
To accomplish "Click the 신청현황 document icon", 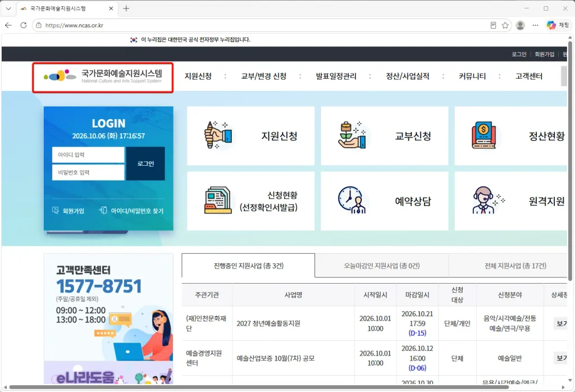I will point(218,200).
